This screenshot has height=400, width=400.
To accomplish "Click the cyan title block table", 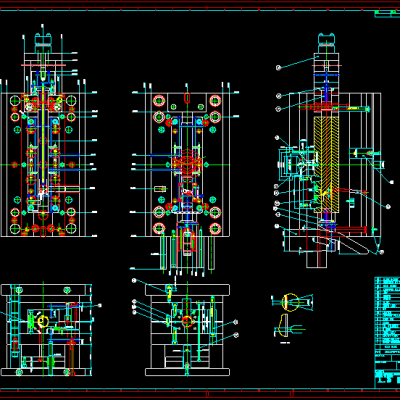I will 387,332.
